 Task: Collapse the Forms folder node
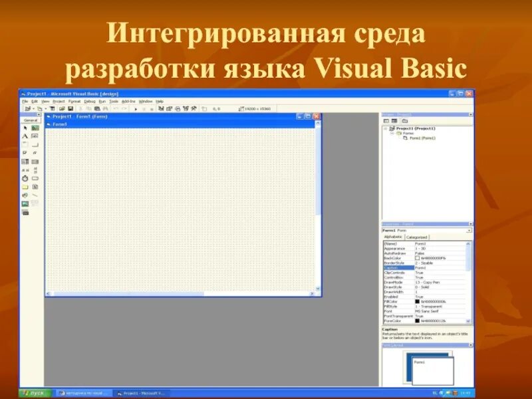pos(392,134)
